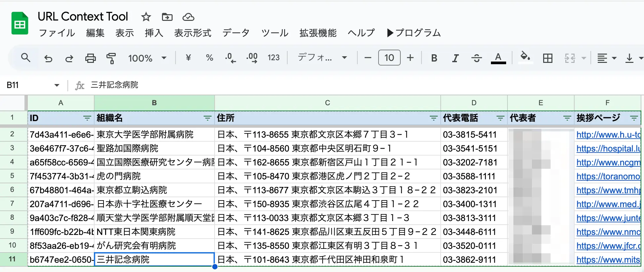Expand the 100% zoom dropdown
The width and height of the screenshot is (644, 272).
[147, 58]
